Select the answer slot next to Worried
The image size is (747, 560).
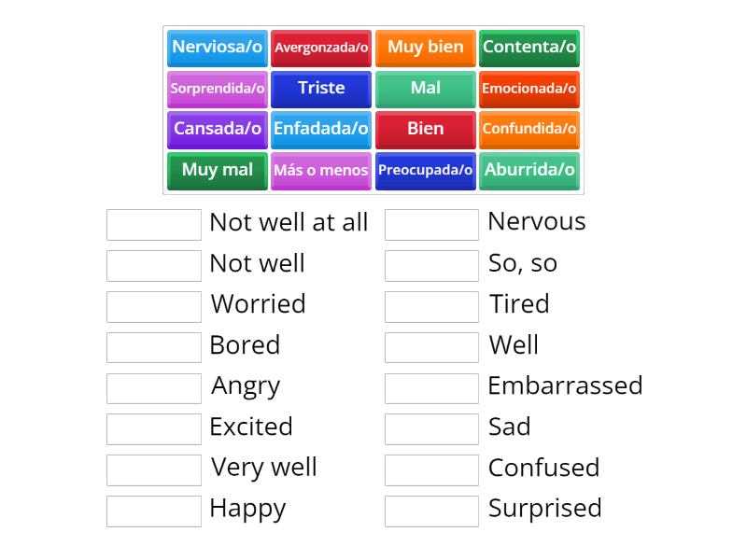pyautogui.click(x=154, y=307)
